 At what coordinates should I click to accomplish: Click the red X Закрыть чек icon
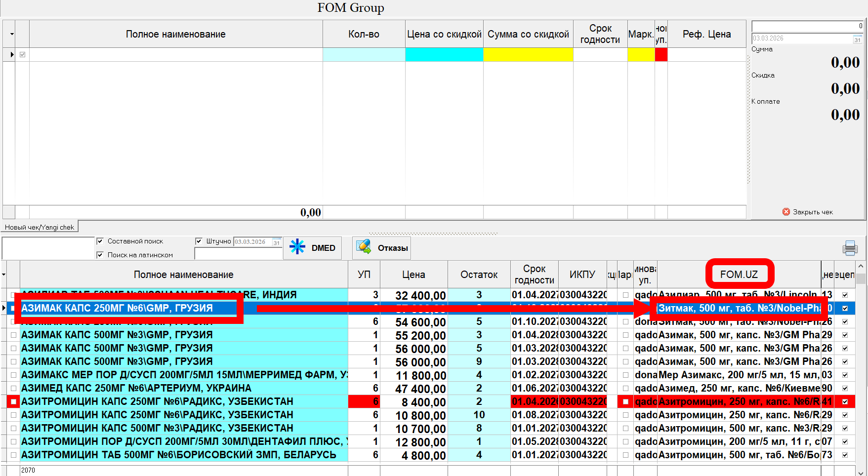point(786,212)
